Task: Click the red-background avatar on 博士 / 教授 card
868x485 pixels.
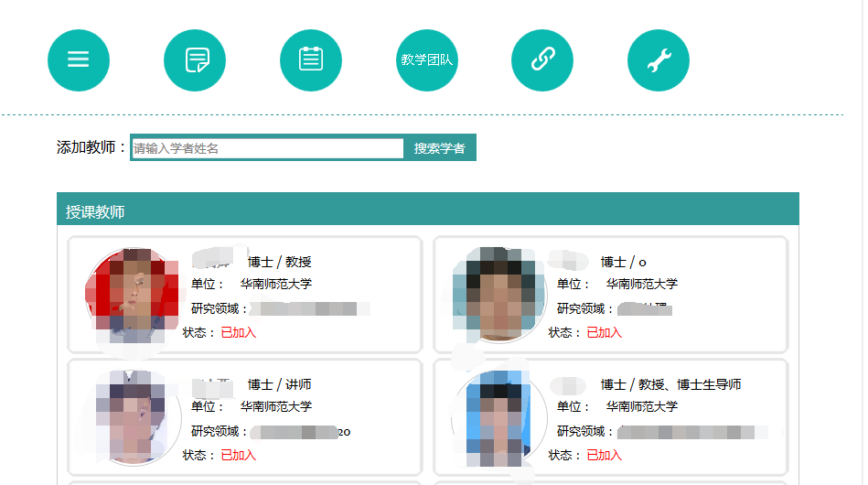Action: 133,294
